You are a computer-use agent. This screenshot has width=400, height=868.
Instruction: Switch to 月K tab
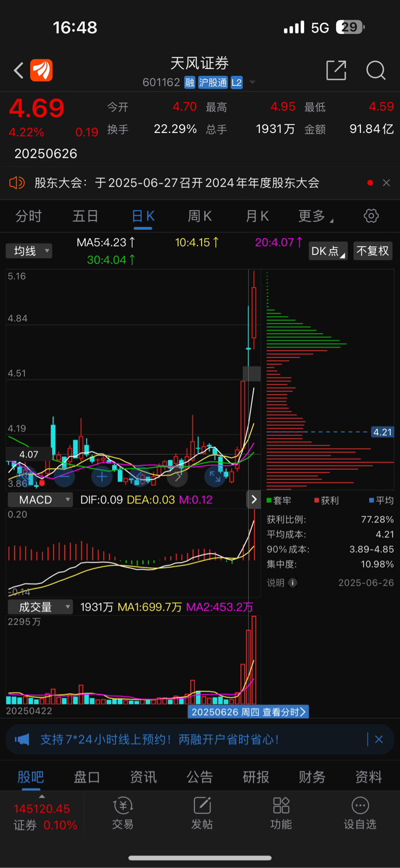coord(257,216)
